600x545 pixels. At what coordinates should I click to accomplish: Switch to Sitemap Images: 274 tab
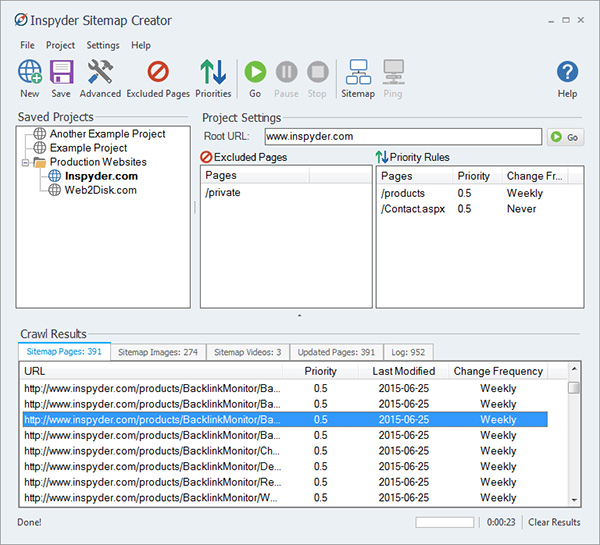point(158,352)
